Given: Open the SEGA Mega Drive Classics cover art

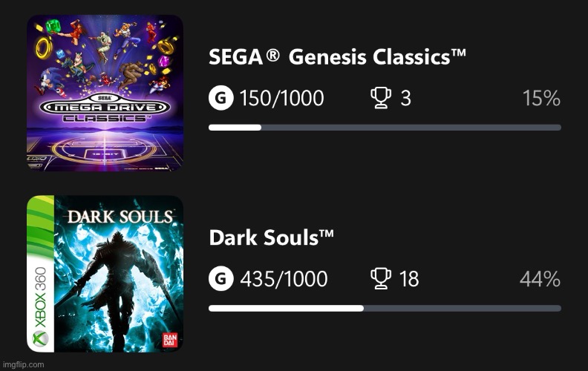Looking at the screenshot, I should coord(105,92).
